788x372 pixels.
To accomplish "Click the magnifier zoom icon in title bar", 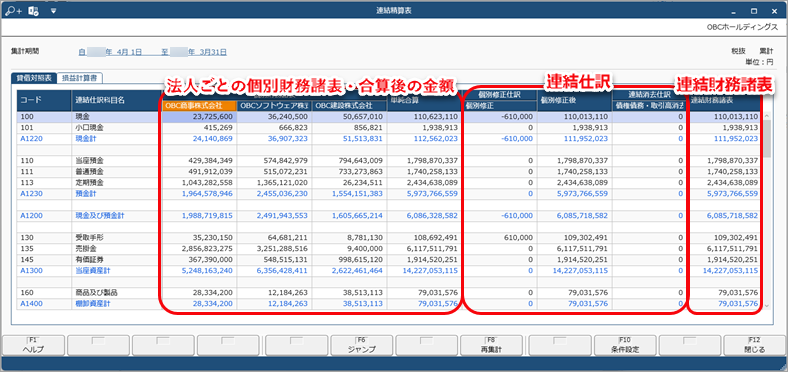I will 13,11.
